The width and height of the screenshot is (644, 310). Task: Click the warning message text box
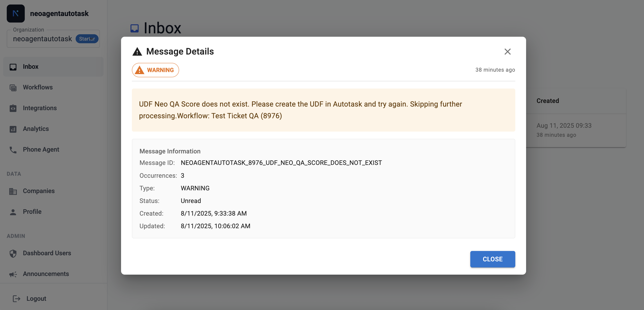[x=323, y=110]
